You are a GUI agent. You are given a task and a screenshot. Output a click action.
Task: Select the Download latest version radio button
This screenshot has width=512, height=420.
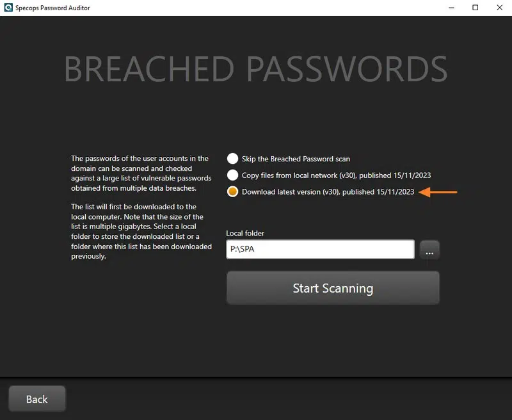[232, 191]
